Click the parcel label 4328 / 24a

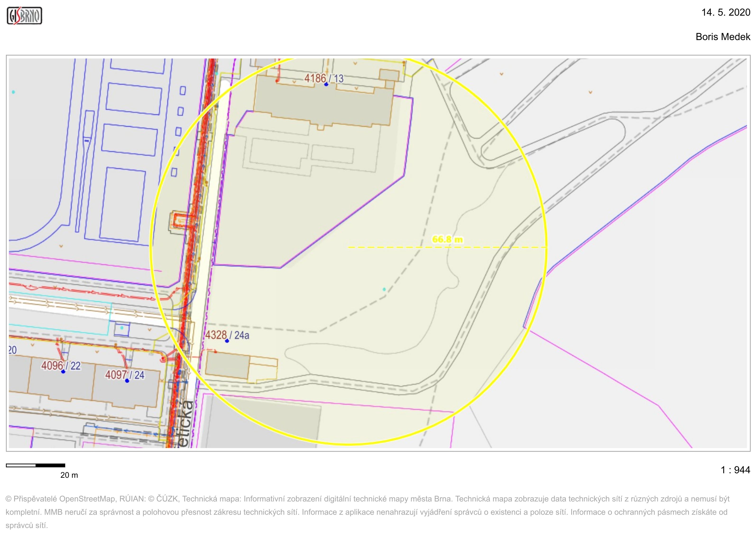227,335
